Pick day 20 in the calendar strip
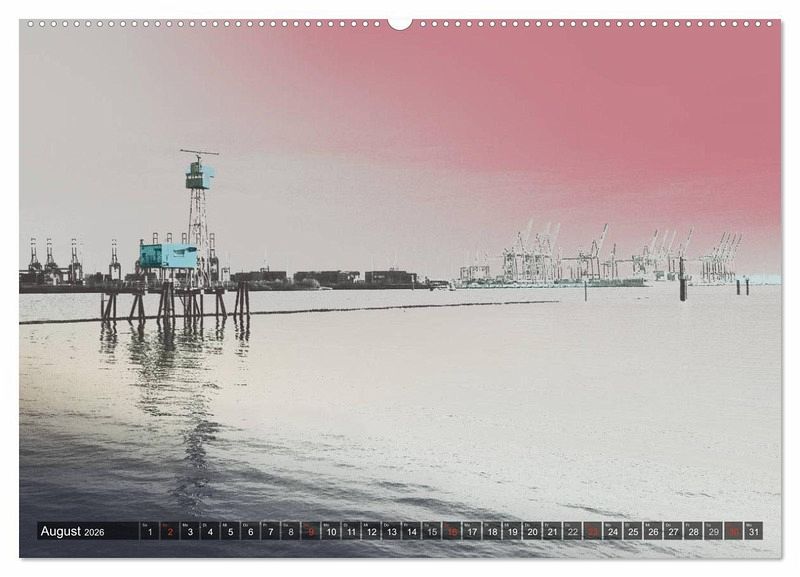800x577 pixels. point(532,531)
